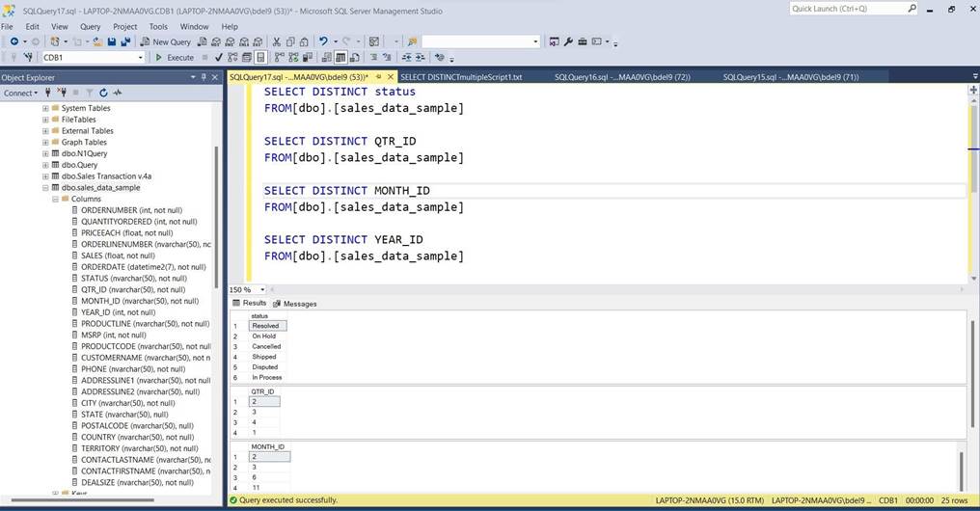Click the Execute query button
This screenshot has width=980, height=511.
click(x=175, y=58)
